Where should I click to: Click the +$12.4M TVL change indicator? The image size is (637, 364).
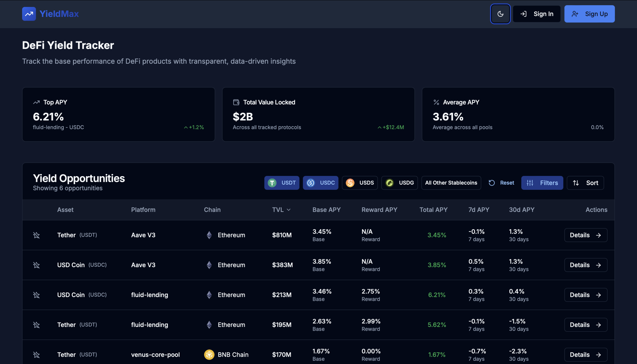391,127
